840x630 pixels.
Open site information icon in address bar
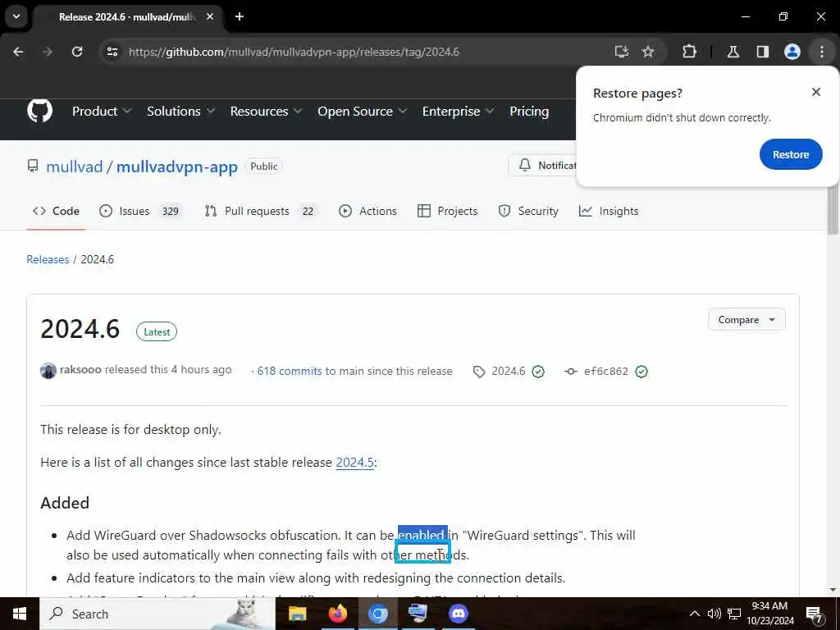click(x=112, y=52)
